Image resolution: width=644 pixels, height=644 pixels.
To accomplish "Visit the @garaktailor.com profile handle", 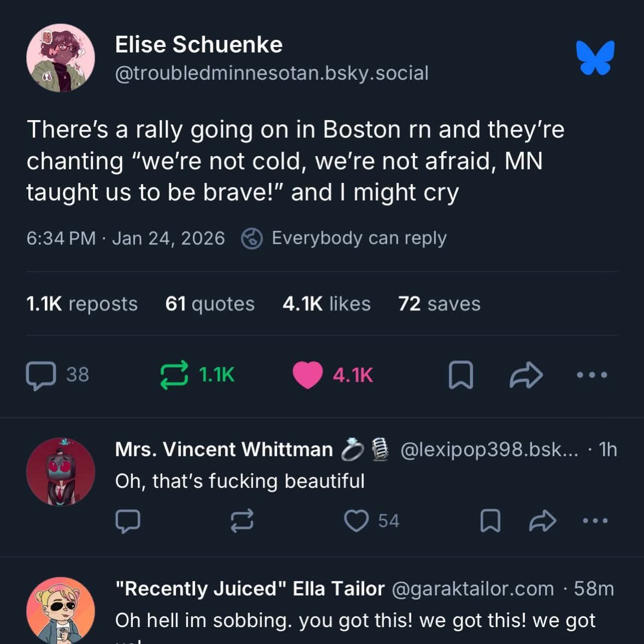I will point(473,589).
